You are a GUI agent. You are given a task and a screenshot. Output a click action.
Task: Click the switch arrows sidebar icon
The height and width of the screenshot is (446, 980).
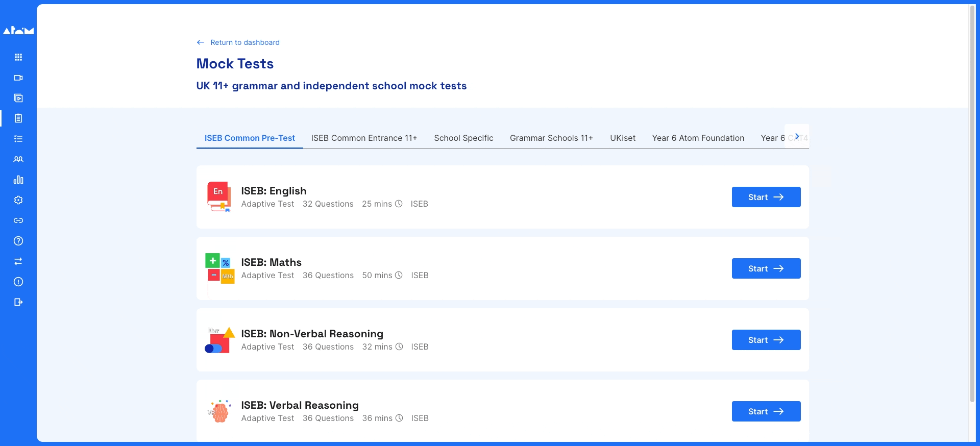(x=18, y=261)
